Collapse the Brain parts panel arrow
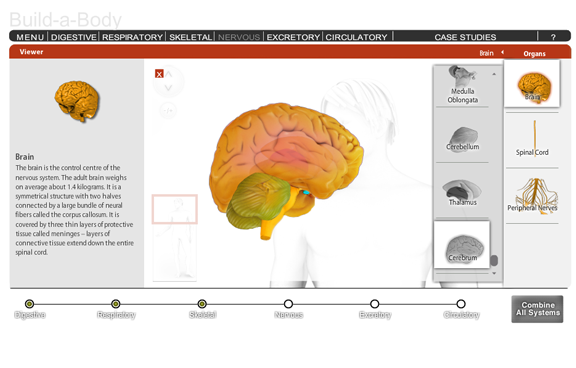 click(x=503, y=52)
